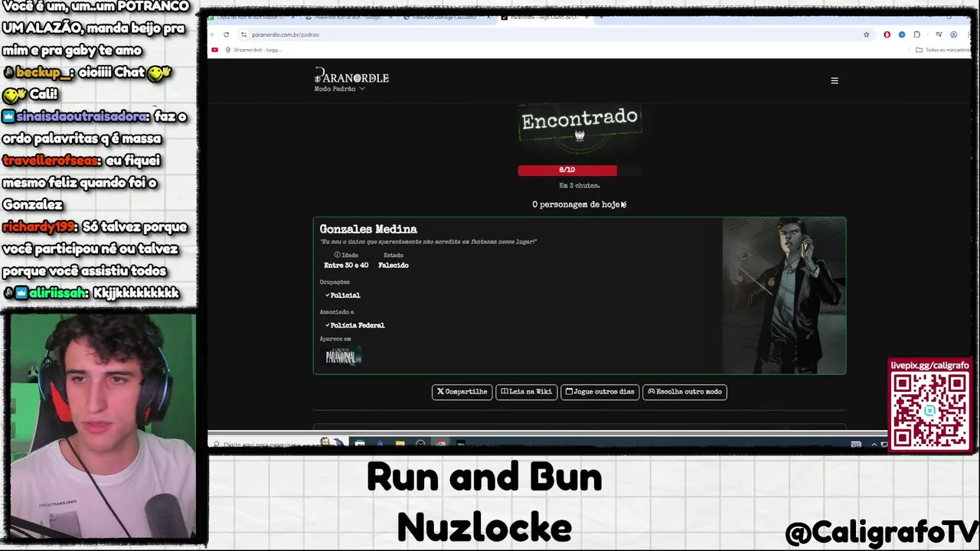Screen dimensions: 980x551
Task: Click the YouTube bookmark icon
Action: tap(214, 50)
